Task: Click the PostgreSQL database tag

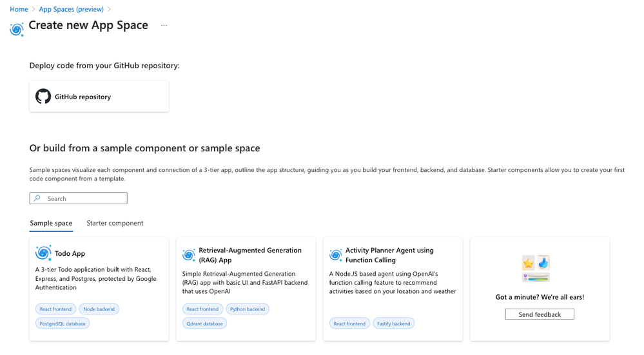Action: pyautogui.click(x=63, y=323)
